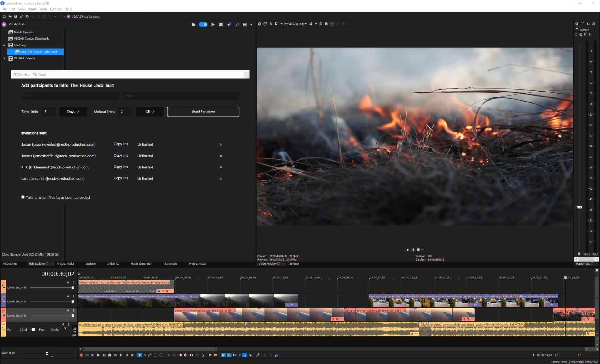The image size is (600, 364).
Task: Expand the File Drop section in hub
Action: click(x=4, y=45)
